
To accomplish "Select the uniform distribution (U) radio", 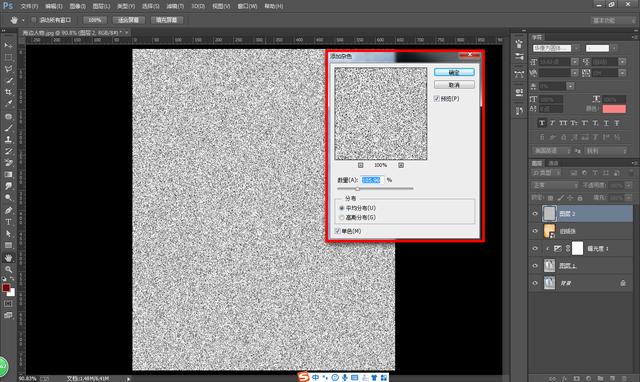I will tap(342, 208).
